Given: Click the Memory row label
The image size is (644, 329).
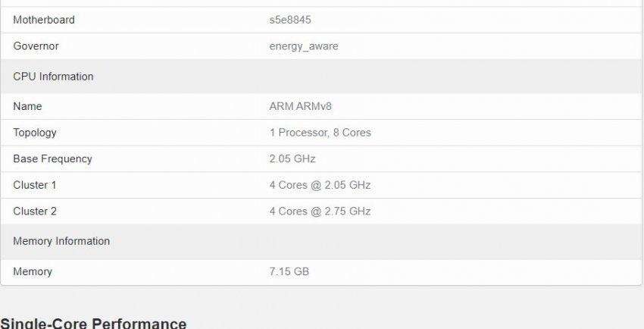Looking at the screenshot, I should 33,271.
